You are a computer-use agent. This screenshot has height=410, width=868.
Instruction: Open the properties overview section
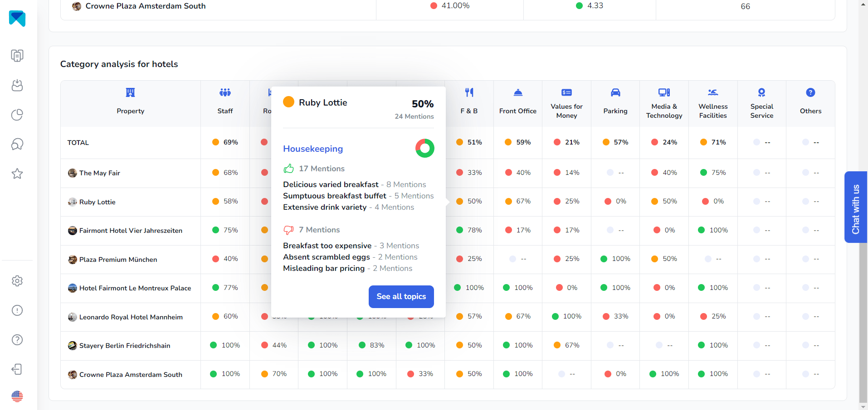coord(17,55)
